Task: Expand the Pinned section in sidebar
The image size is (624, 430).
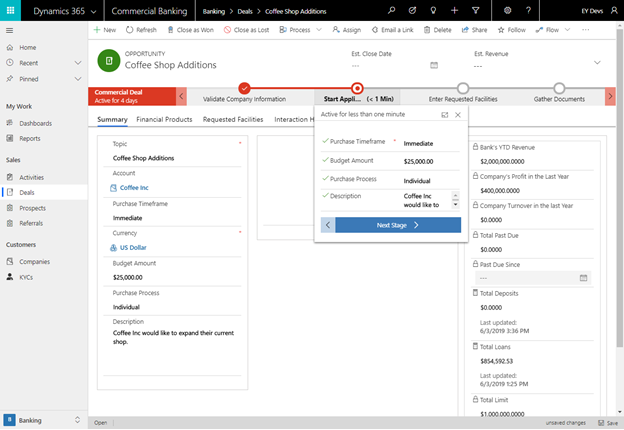Action: tap(78, 77)
